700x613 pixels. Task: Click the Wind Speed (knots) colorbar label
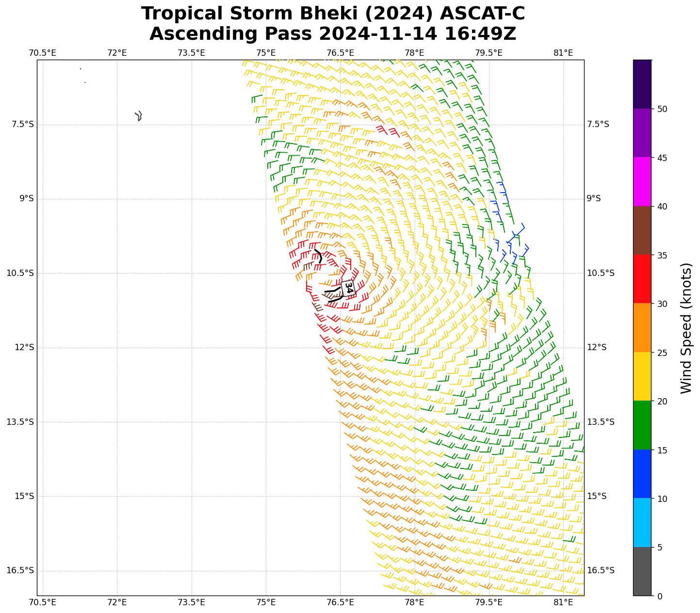(686, 328)
